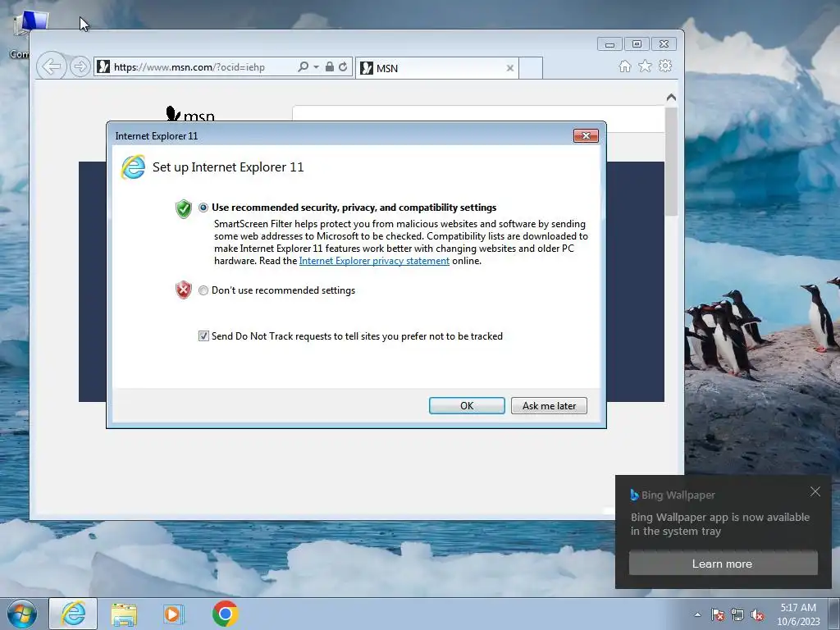840x630 pixels.
Task: Click the MSN favicon in address bar
Action: tap(103, 67)
